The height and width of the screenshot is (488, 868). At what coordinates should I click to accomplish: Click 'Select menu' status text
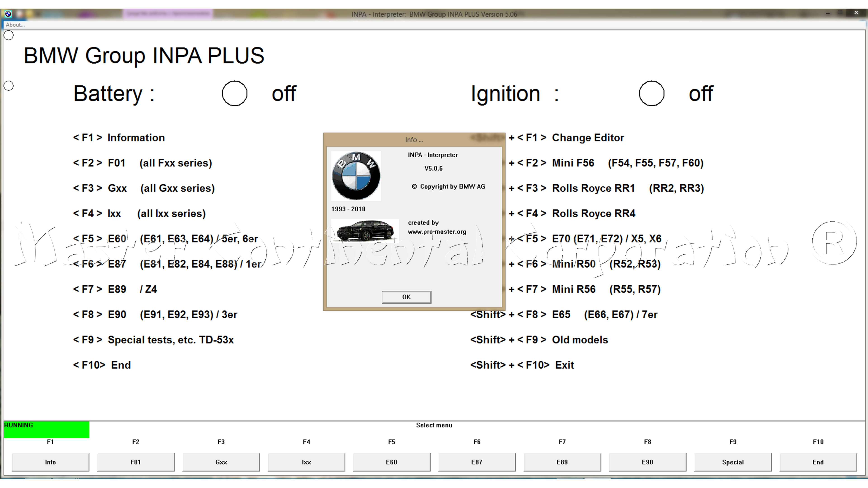point(434,425)
